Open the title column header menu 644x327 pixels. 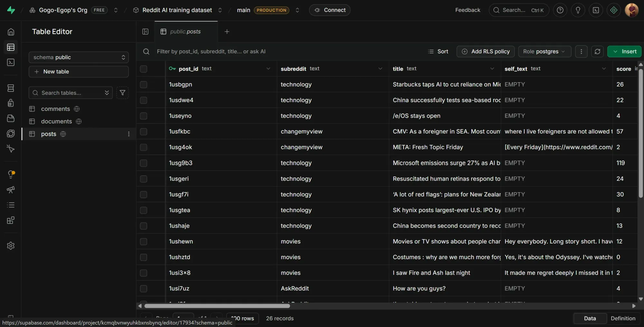point(492,69)
